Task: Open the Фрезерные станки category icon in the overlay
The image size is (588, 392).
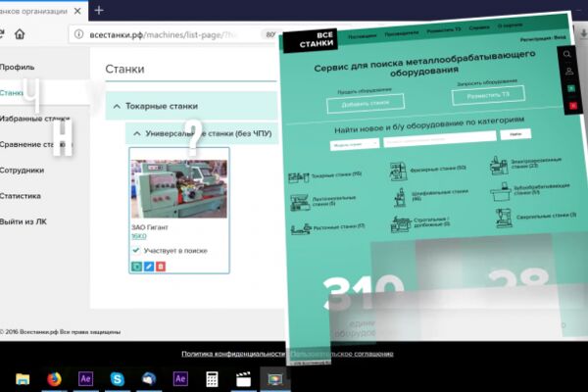Action: pos(398,171)
